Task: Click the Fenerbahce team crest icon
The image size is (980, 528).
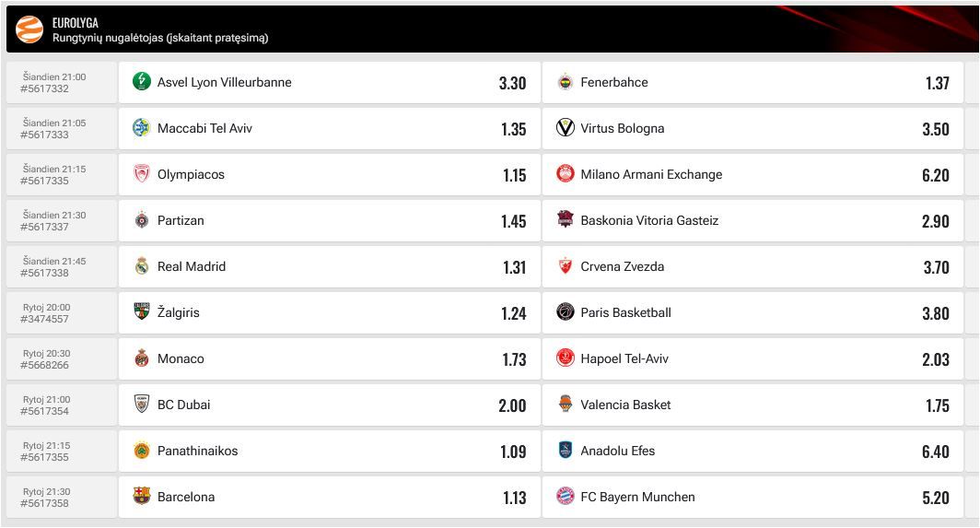Action: (x=566, y=82)
